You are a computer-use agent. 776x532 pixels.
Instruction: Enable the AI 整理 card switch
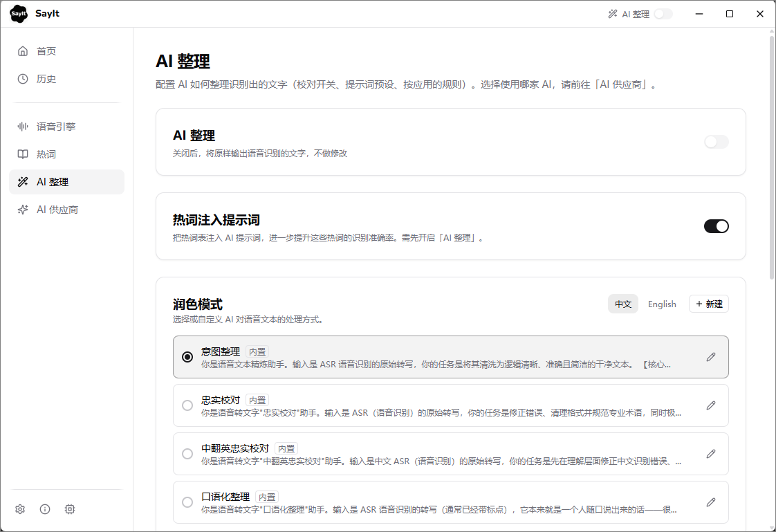click(716, 142)
